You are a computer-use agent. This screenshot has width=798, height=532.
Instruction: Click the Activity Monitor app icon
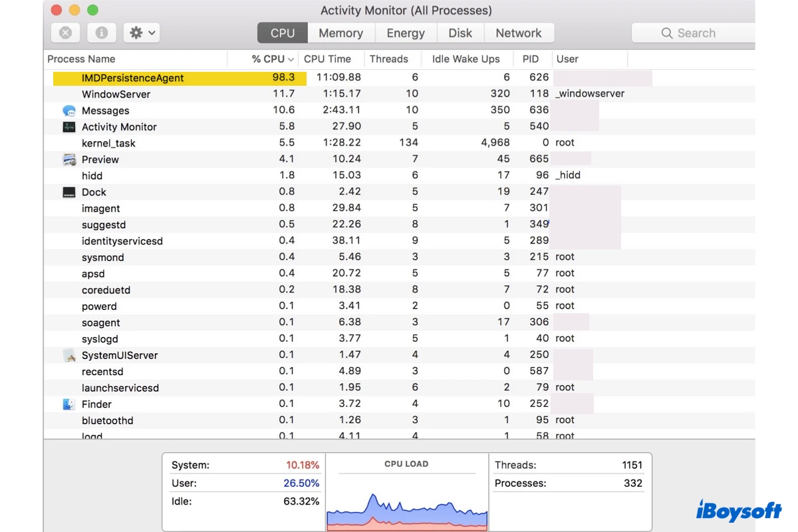69,126
